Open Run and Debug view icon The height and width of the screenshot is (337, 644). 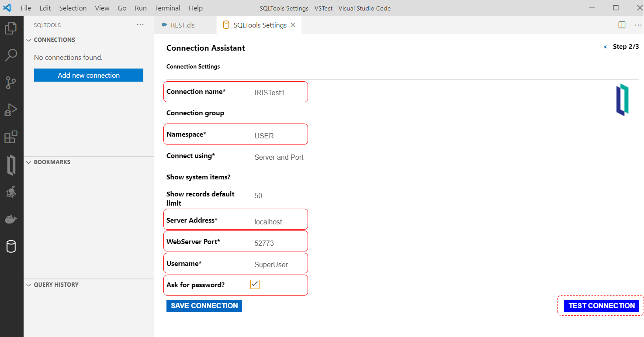tap(11, 110)
